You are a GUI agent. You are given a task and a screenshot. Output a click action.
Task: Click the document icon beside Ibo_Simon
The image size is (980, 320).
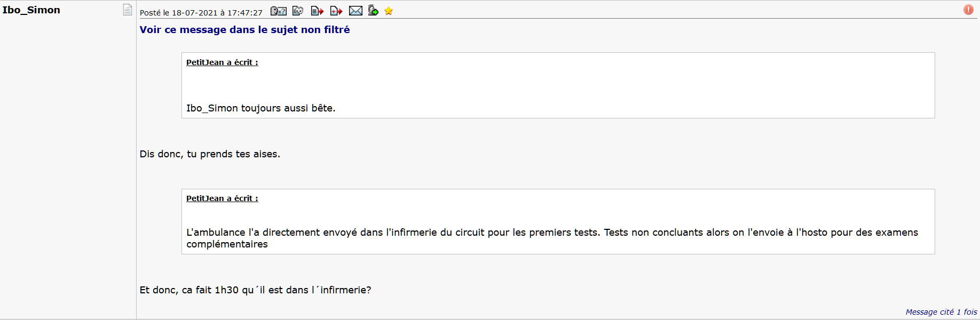pos(127,10)
